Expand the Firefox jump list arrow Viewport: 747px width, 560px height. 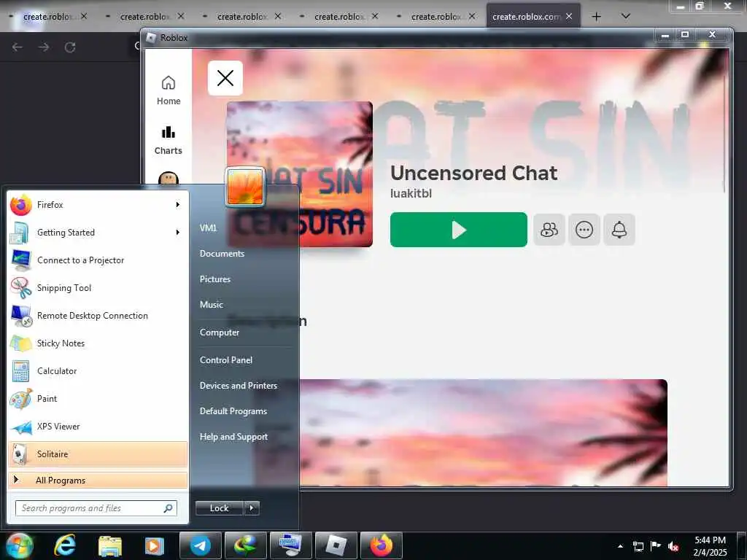178,205
